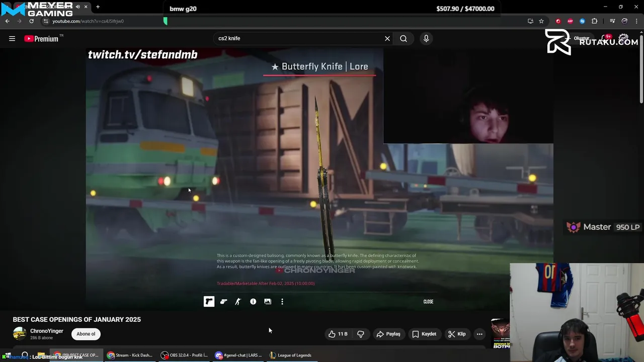Open the ABP adblock extension
This screenshot has width=644, height=362.
(570, 21)
